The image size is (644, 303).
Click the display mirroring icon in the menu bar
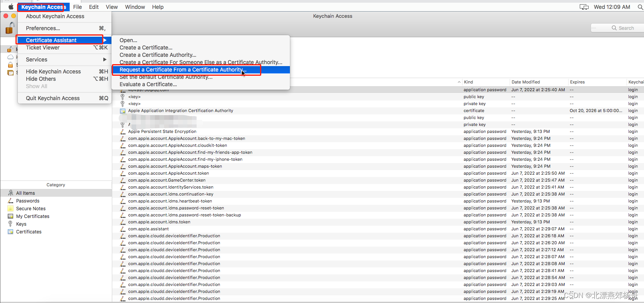coord(584,7)
